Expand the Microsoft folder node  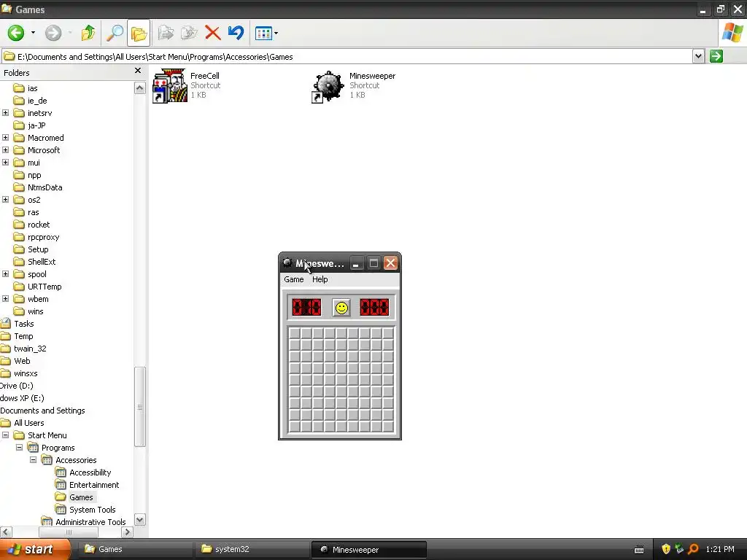[x=5, y=150]
